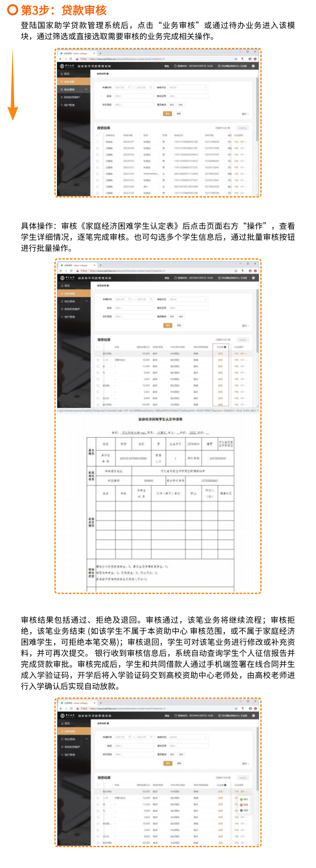The height and width of the screenshot is (868, 316).
Task: Click the browser reload icon in the first screenshot
Action: pyautogui.click(x=70, y=59)
